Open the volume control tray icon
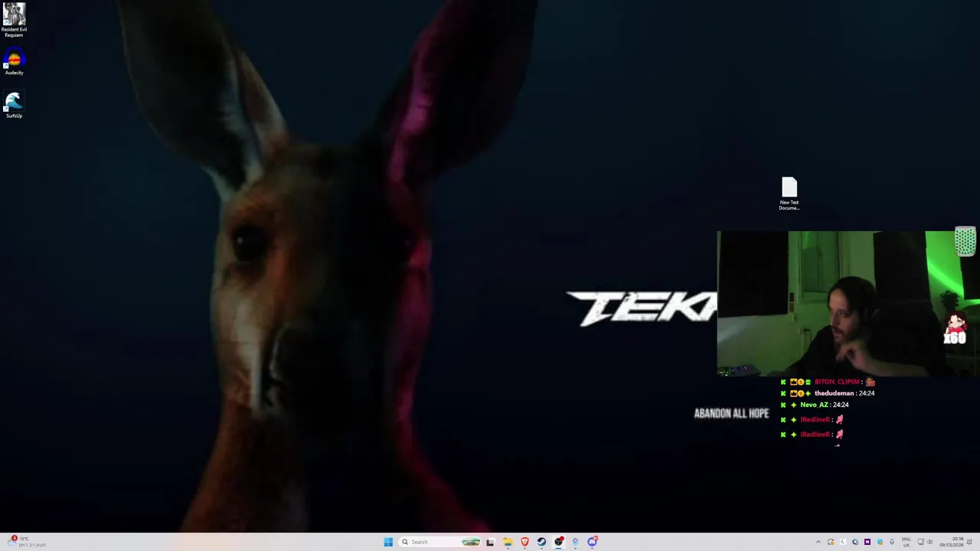This screenshot has height=551, width=980. pyautogui.click(x=930, y=542)
